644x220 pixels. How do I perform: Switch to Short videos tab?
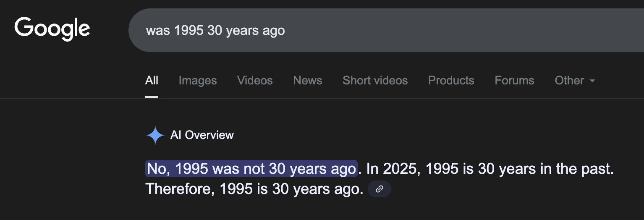pyautogui.click(x=375, y=81)
